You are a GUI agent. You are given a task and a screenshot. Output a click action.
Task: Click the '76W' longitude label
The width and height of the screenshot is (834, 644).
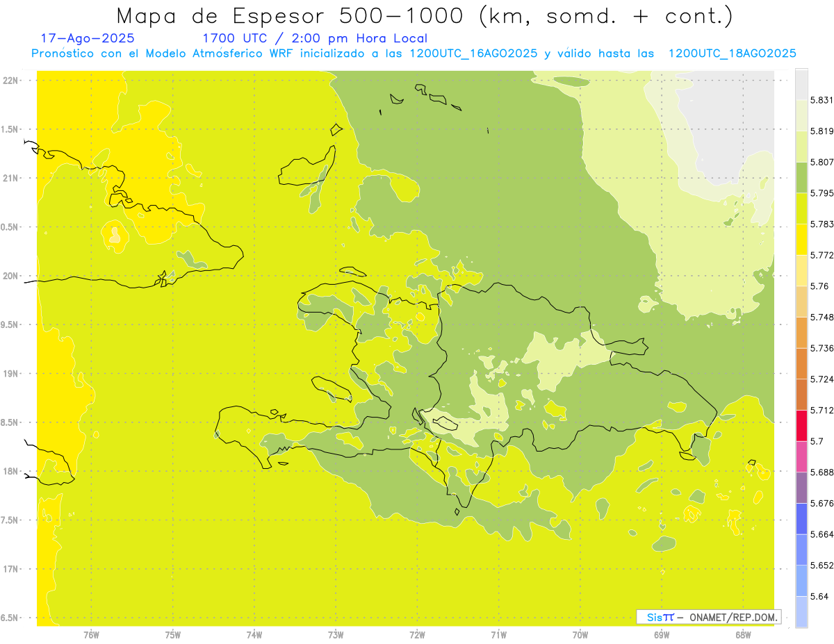coord(91,635)
